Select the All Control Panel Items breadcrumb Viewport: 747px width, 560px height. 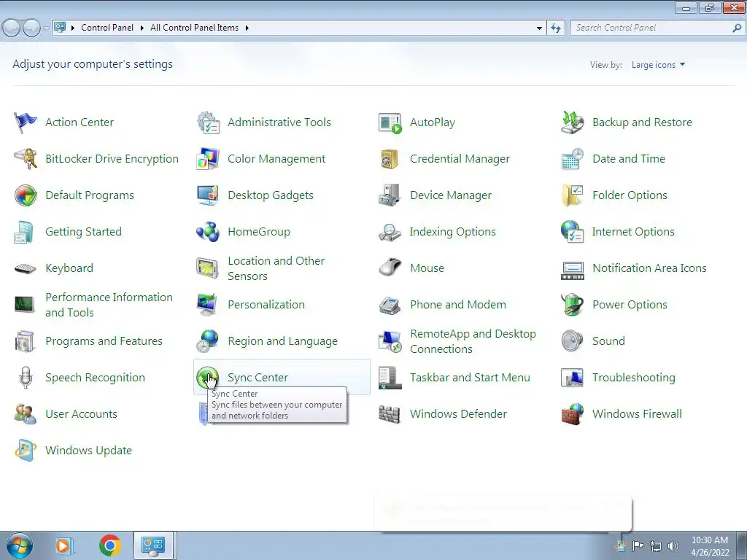pyautogui.click(x=194, y=28)
